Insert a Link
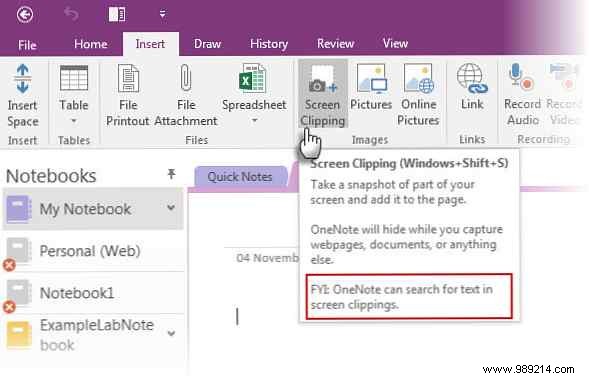589x378 pixels. pos(472,87)
